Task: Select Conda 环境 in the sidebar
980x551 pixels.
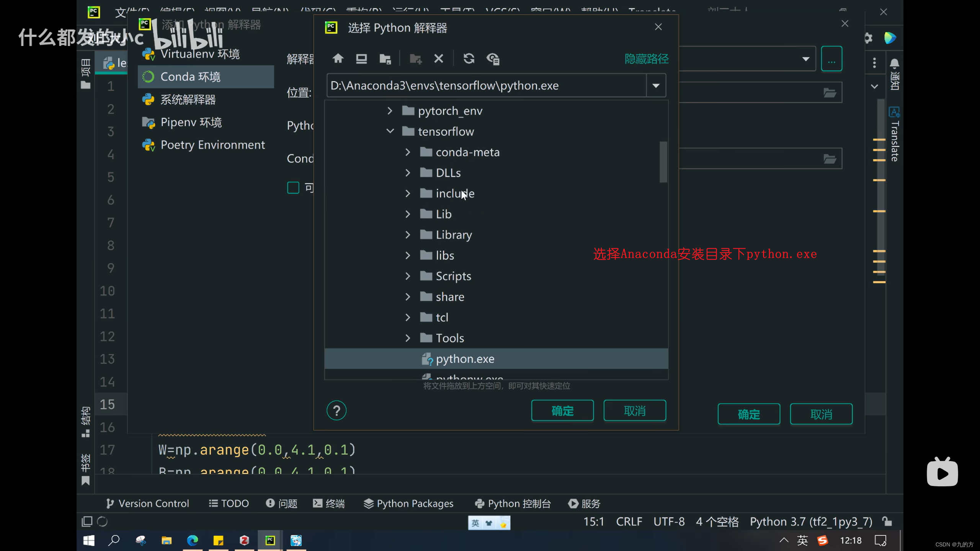Action: click(x=206, y=77)
